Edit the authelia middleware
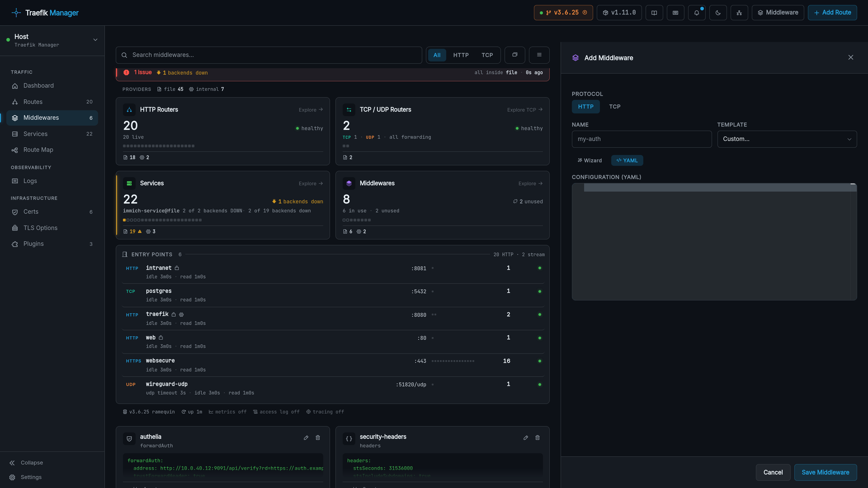868x488 pixels. coord(306,438)
